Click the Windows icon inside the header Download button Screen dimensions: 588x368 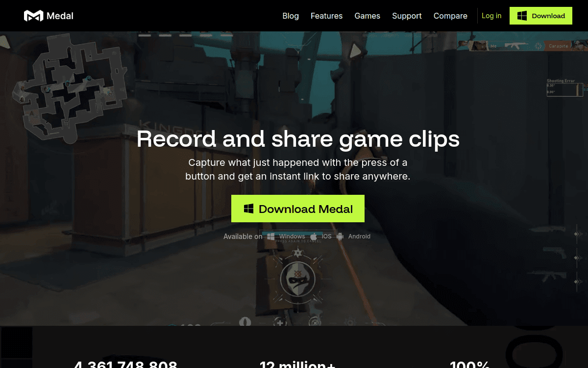[521, 16]
